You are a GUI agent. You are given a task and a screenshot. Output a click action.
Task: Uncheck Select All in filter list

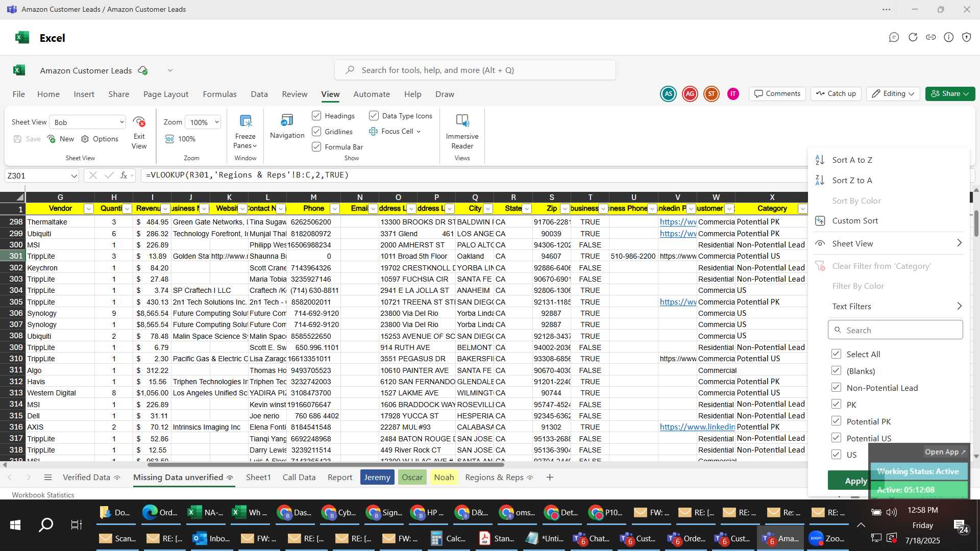[836, 354]
